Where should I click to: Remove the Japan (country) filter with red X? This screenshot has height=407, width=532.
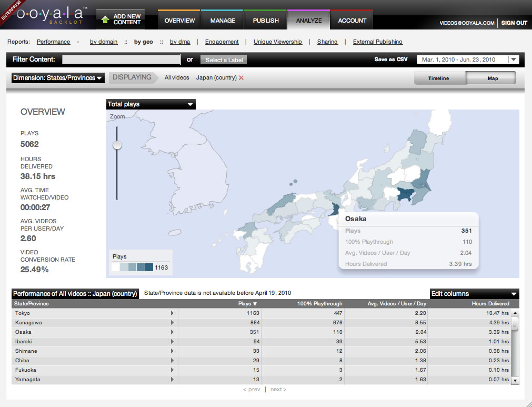(x=242, y=78)
